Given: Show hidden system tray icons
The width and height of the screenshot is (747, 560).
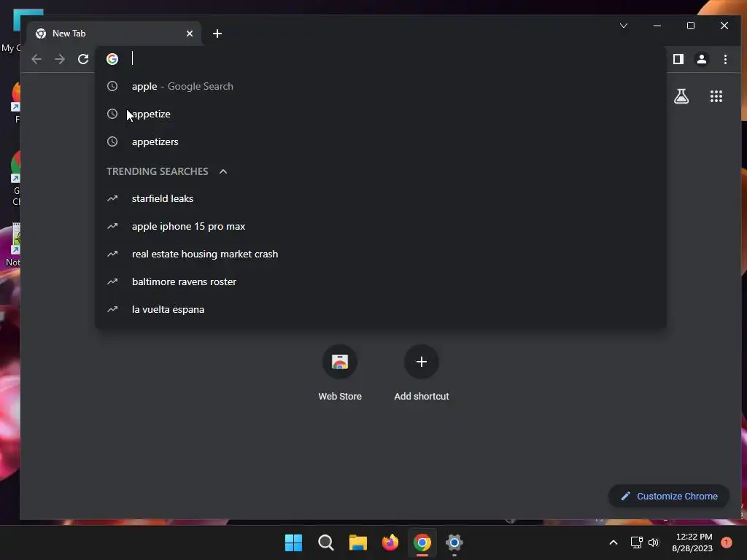Looking at the screenshot, I should [614, 542].
